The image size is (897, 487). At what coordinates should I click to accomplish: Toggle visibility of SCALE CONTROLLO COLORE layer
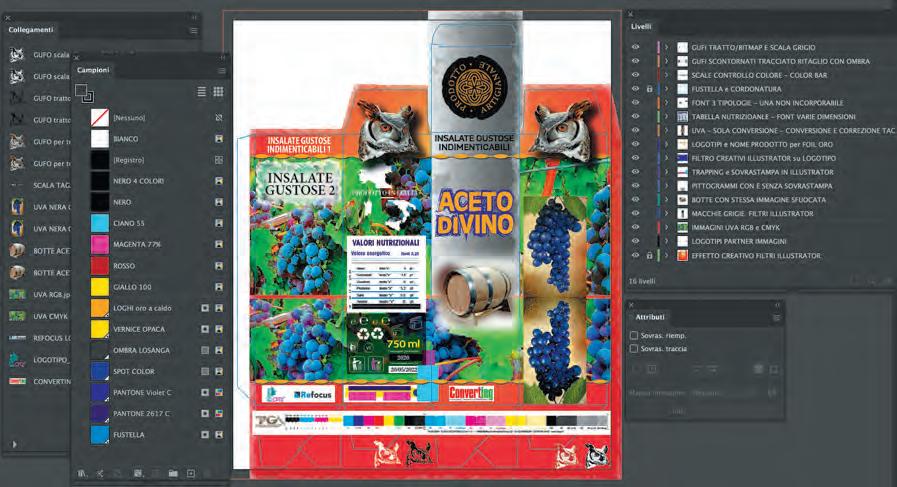pyautogui.click(x=636, y=75)
